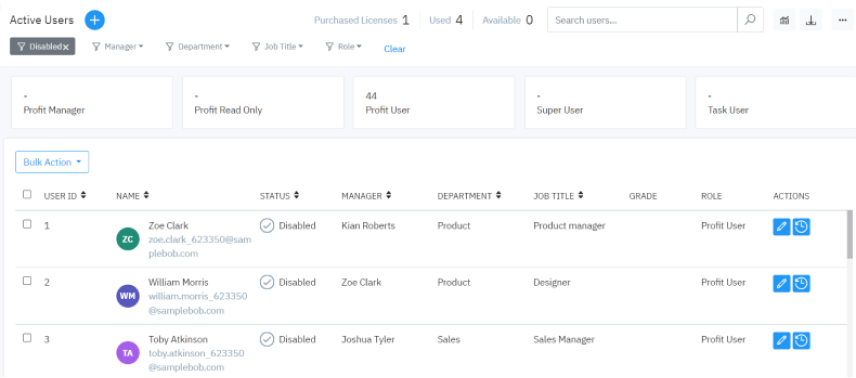Select the Profit User role card

434,103
